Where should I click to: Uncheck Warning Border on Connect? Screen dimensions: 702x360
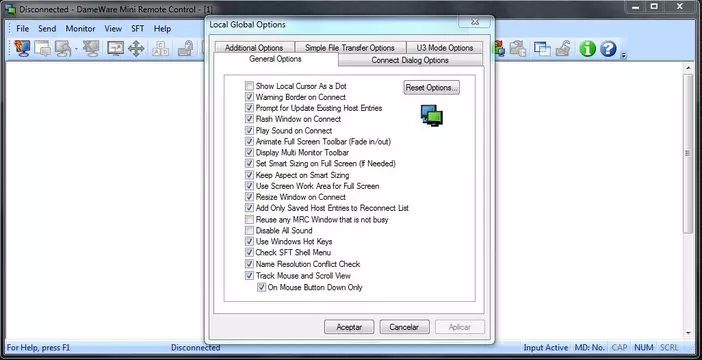coord(249,97)
